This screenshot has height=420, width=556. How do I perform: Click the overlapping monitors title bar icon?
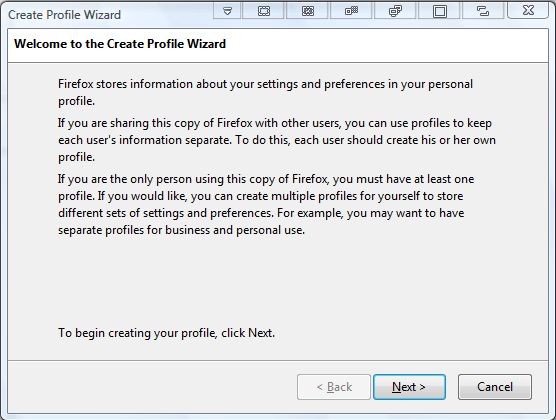[x=395, y=11]
